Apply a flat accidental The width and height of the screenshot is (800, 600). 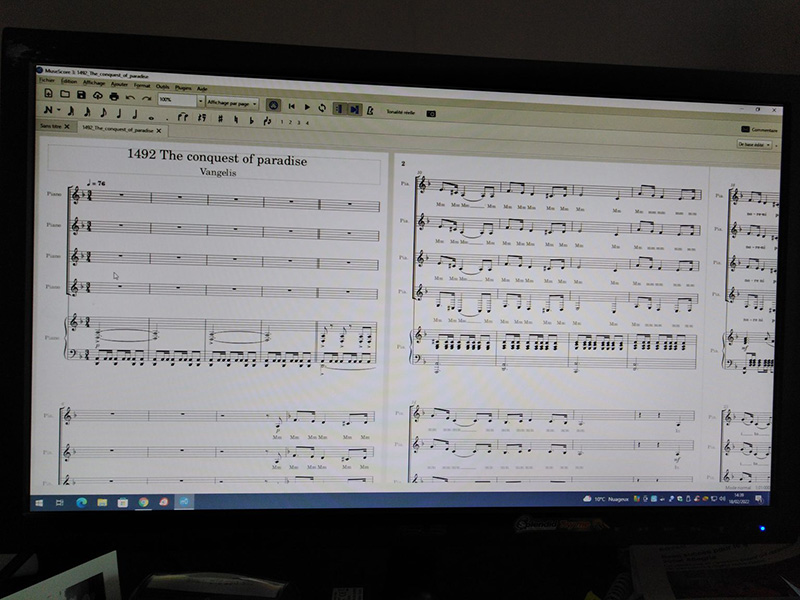pyautogui.click(x=251, y=120)
